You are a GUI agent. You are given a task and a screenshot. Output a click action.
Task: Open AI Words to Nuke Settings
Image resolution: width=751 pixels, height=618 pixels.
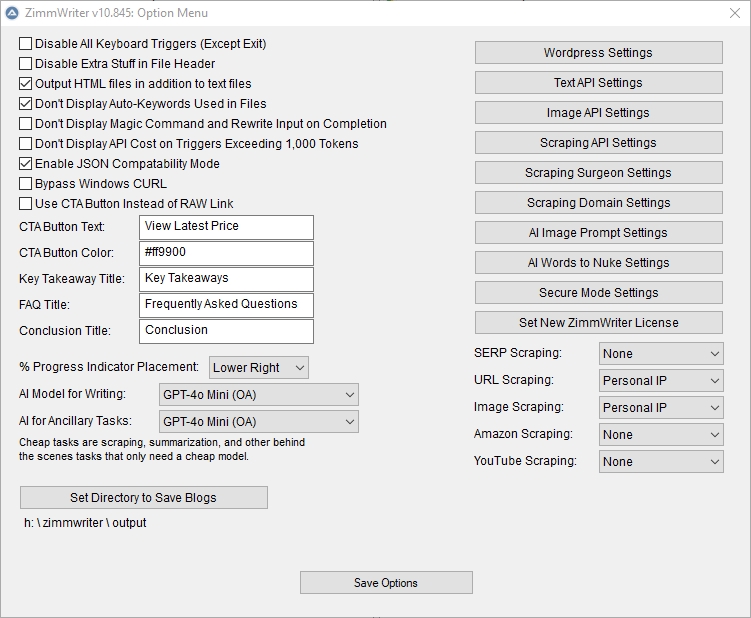598,263
